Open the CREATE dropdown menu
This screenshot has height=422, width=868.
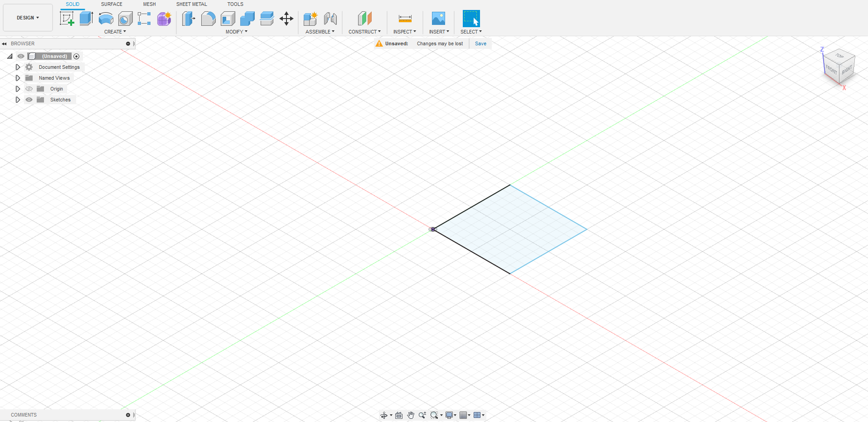point(115,32)
